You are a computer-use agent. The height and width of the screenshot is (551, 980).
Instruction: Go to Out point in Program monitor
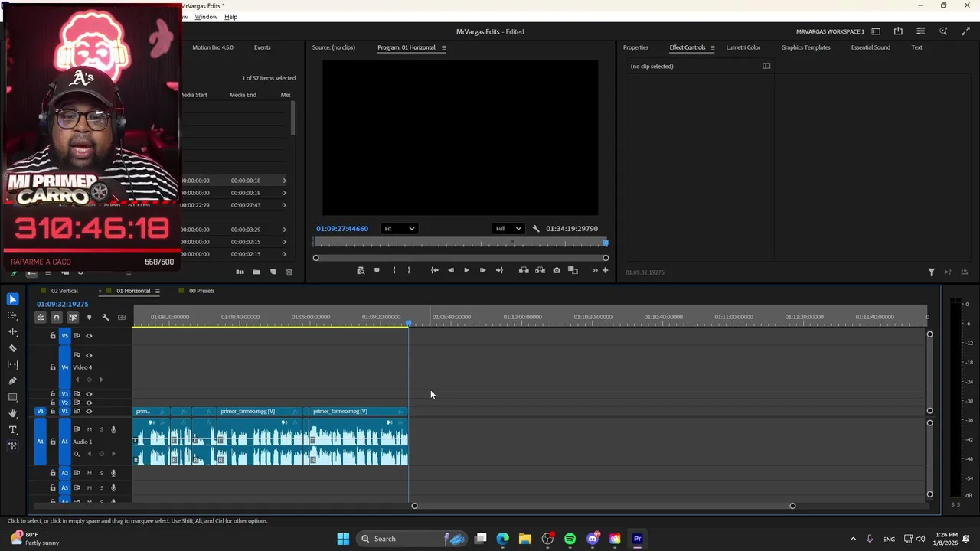pos(499,270)
